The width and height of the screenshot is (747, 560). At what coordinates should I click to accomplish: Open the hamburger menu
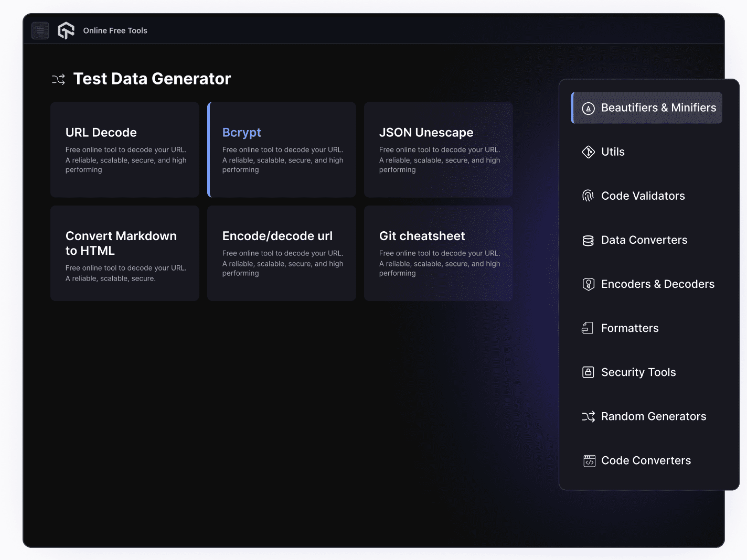[40, 30]
